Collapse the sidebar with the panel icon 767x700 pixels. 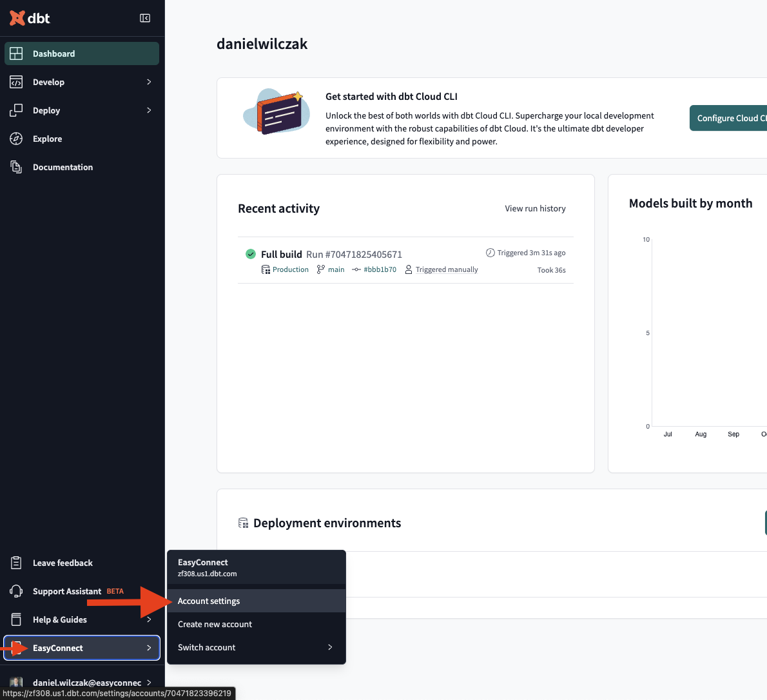click(145, 18)
